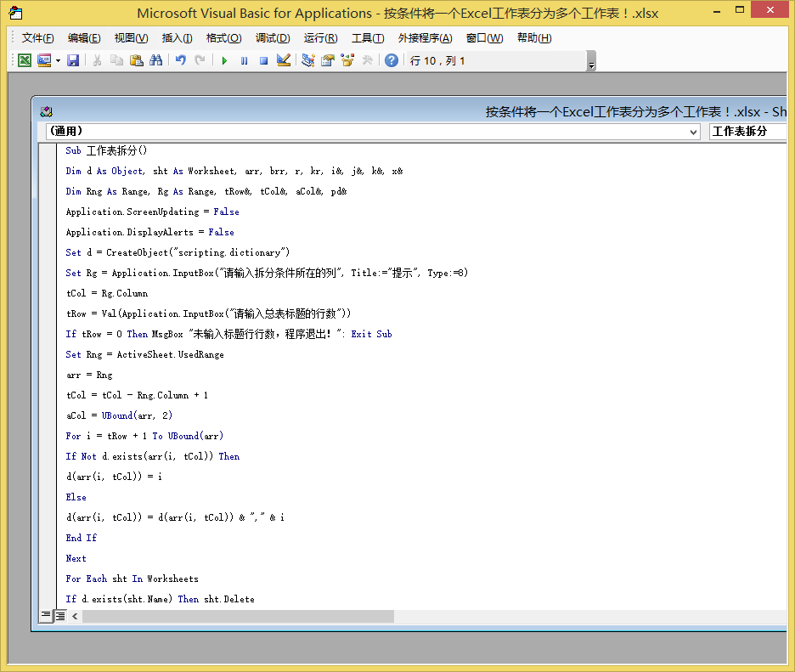795x672 pixels.
Task: Open the 视图(V) menu
Action: (132, 38)
